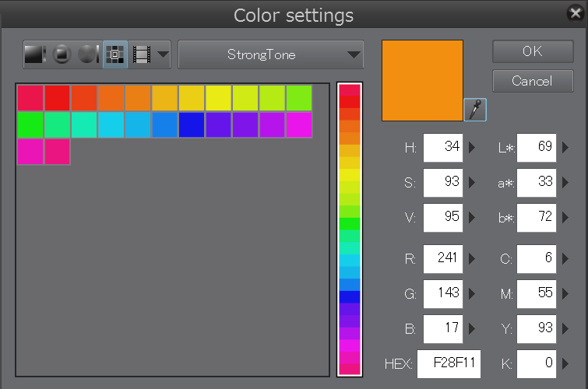
Task: Expand the arrow next to the H value
Action: [472, 147]
